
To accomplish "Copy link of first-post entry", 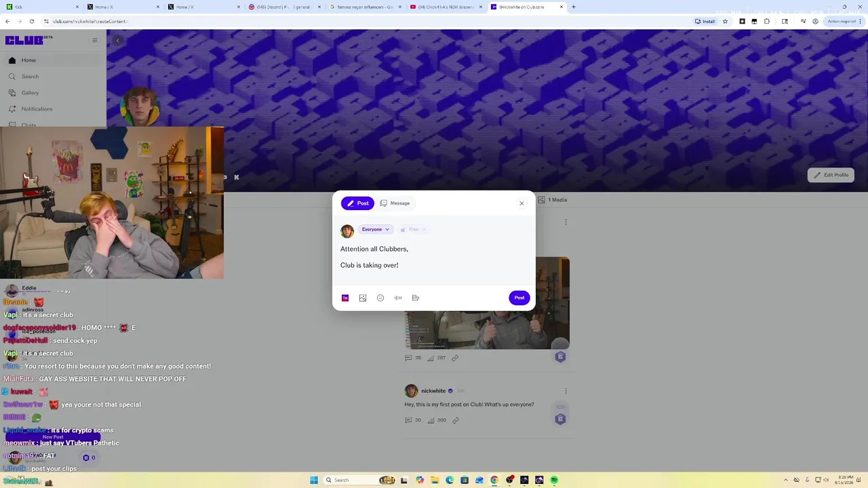I will point(455,420).
